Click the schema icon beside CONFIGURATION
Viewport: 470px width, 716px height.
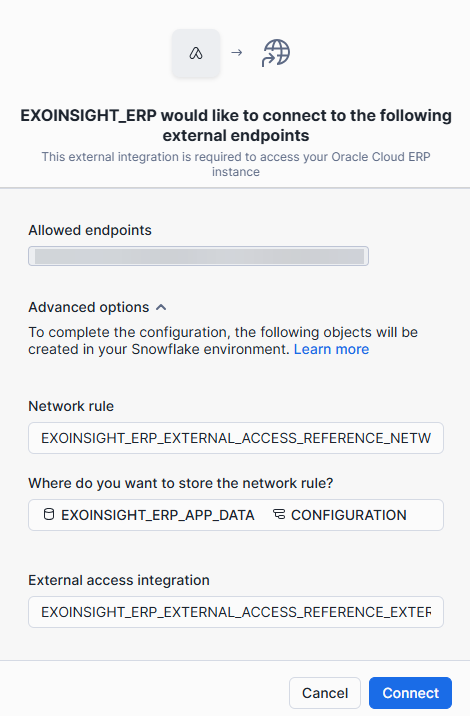(x=279, y=515)
